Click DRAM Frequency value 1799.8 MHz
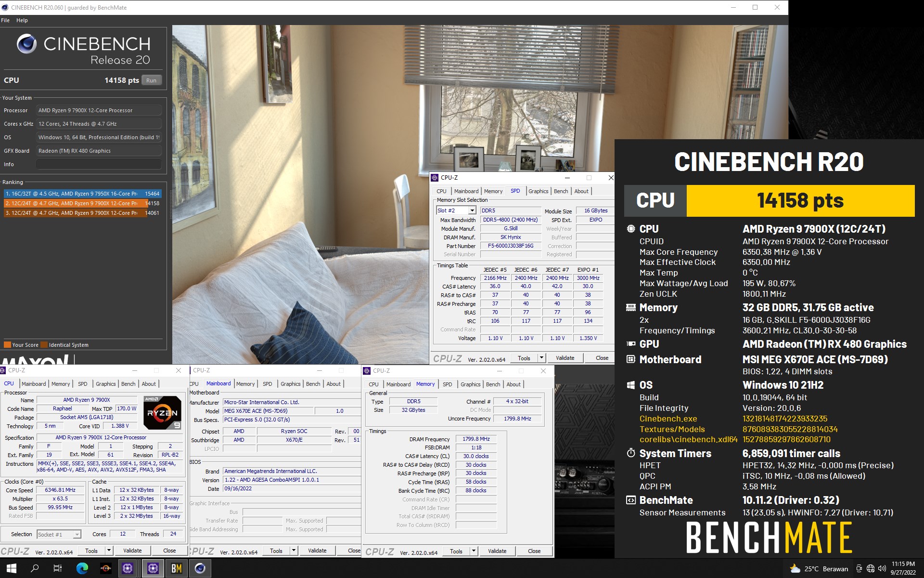The image size is (924, 578). click(476, 439)
